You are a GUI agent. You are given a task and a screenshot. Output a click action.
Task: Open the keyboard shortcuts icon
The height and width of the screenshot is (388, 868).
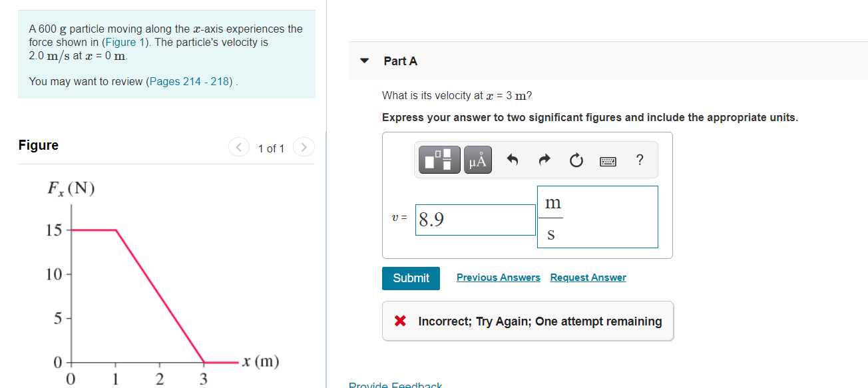coord(608,160)
